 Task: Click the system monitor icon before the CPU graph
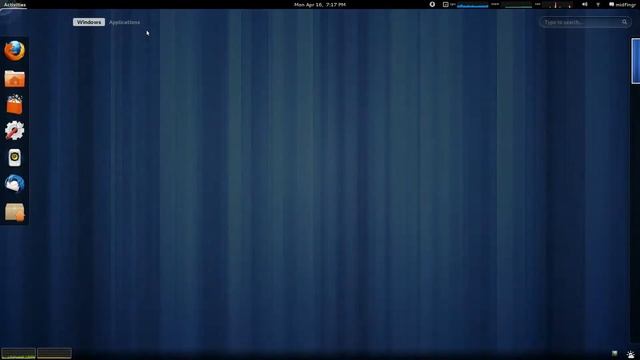coord(446,4)
